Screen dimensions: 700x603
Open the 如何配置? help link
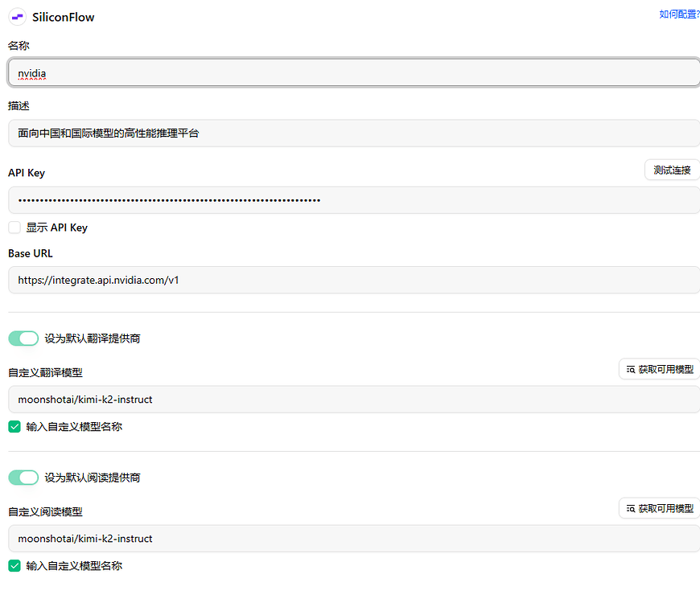click(x=679, y=14)
